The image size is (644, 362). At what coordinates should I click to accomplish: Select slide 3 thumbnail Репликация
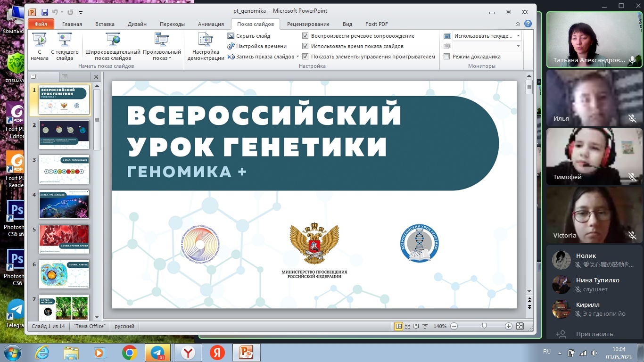[x=64, y=170]
